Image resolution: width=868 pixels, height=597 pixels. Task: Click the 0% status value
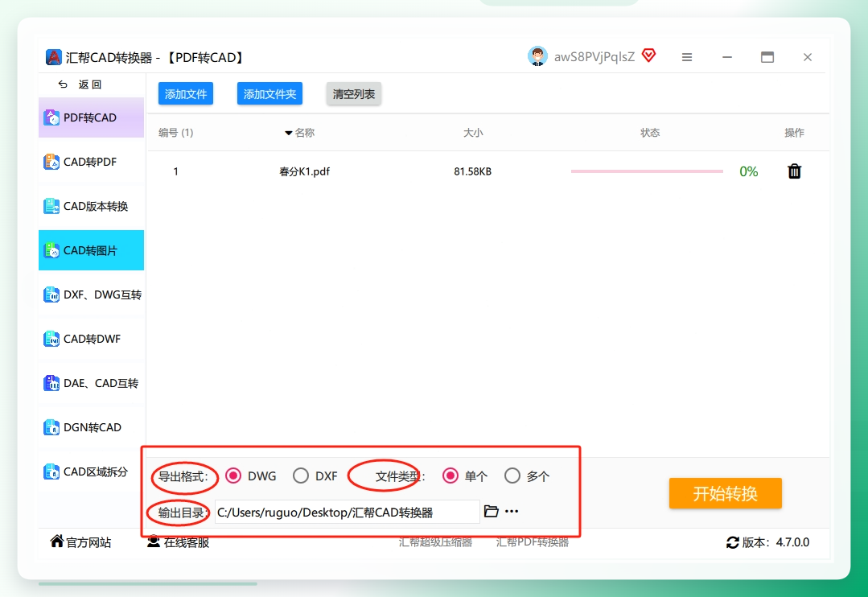click(x=748, y=171)
